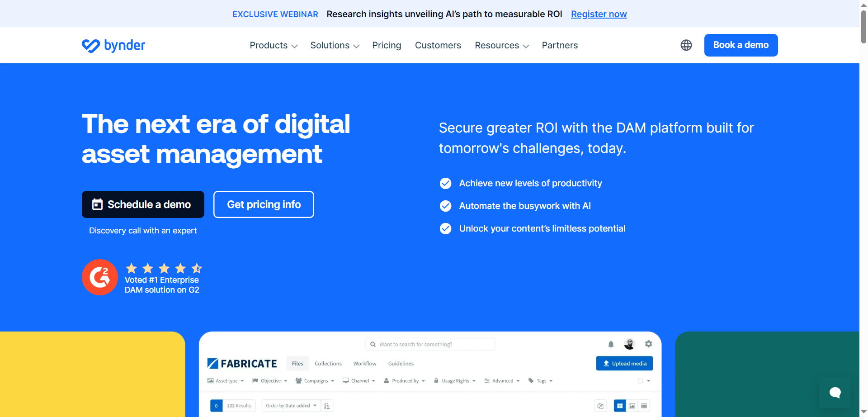868x417 pixels.
Task: Click the selection count '0' box
Action: coord(216,406)
